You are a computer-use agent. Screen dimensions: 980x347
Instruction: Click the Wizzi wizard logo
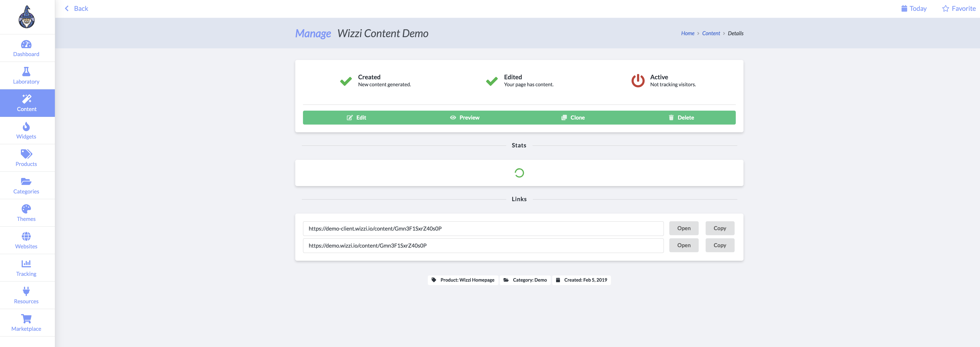tap(27, 17)
